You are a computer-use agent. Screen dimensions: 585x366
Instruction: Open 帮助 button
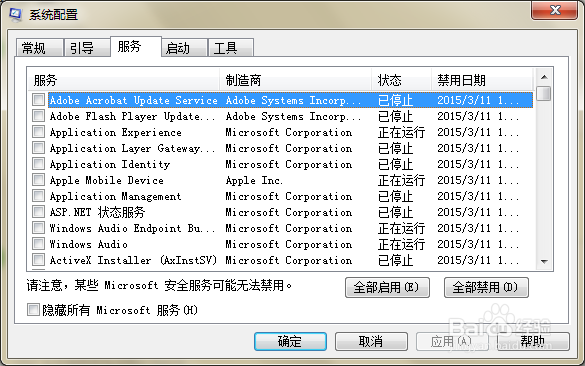pyautogui.click(x=533, y=341)
